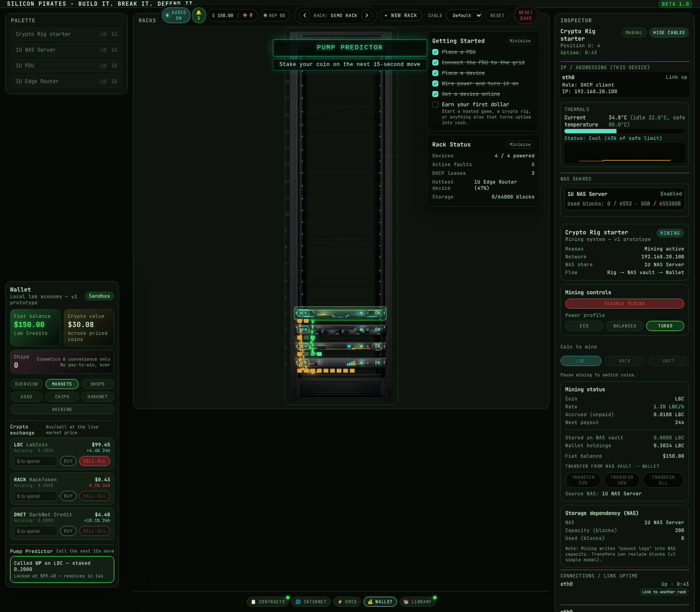Click the thermals history graph
The width and height of the screenshot is (700, 612).
pos(625,153)
